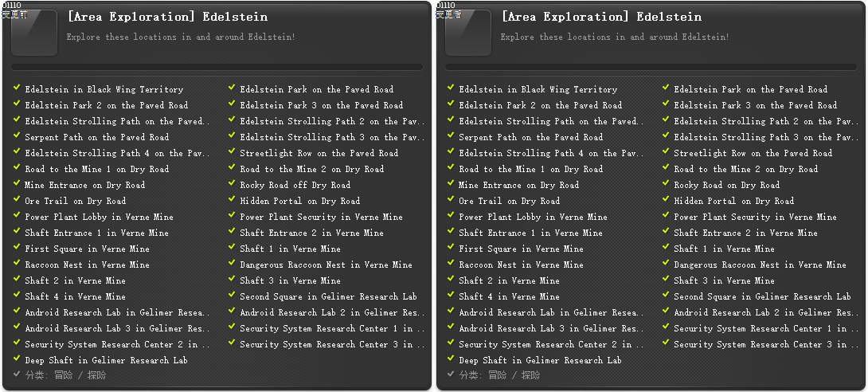The width and height of the screenshot is (868, 392).
Task: Click the progress bar in the right panel
Action: coord(651,68)
